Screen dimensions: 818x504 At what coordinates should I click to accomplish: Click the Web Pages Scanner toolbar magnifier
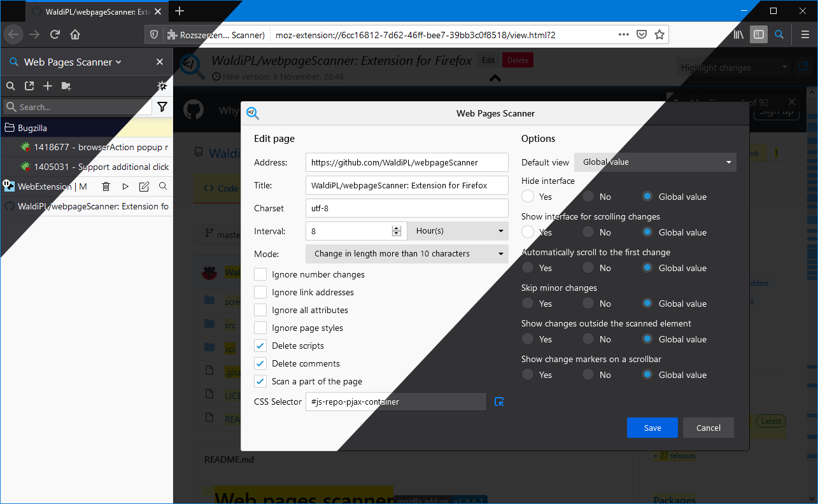(x=779, y=34)
